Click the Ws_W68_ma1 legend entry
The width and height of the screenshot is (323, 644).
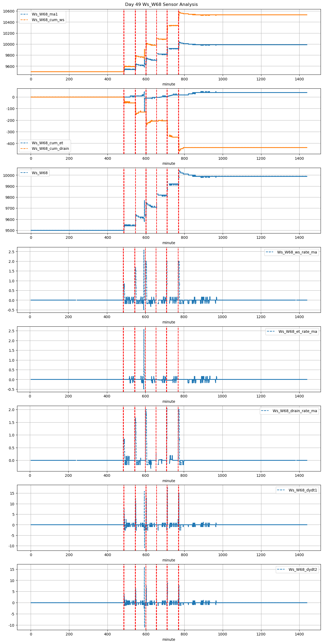45,14
